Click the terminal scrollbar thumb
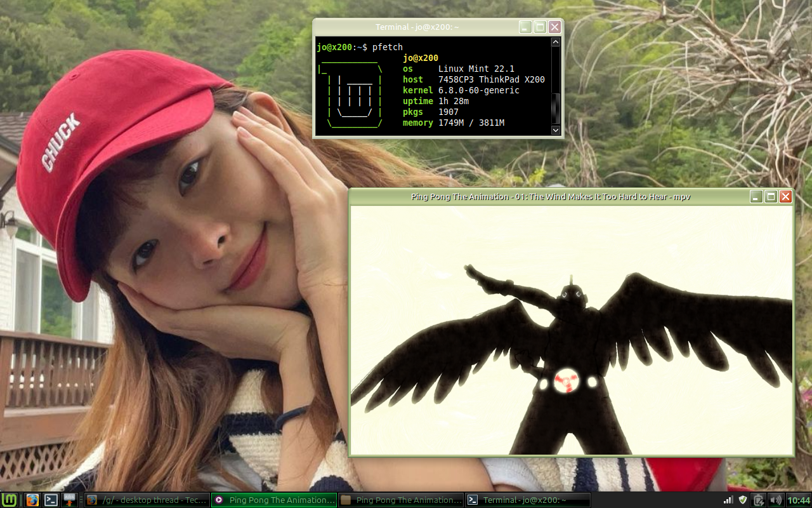Screen dimensions: 812x508 (556, 109)
